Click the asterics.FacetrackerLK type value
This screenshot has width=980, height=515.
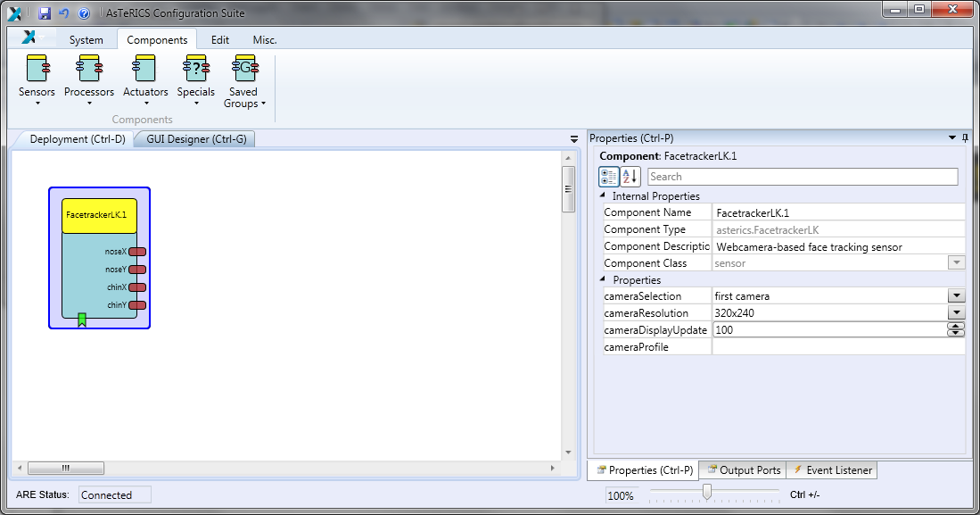[768, 229]
